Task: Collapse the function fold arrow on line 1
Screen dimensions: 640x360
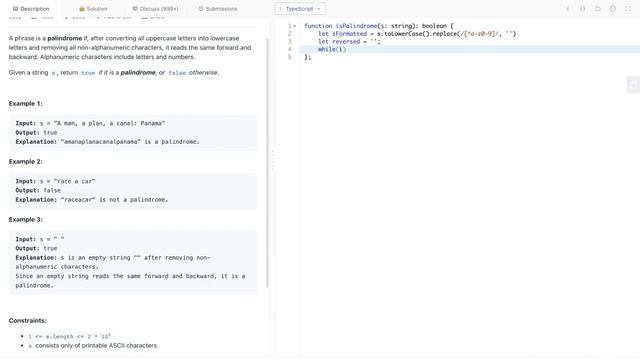Action: 295,26
